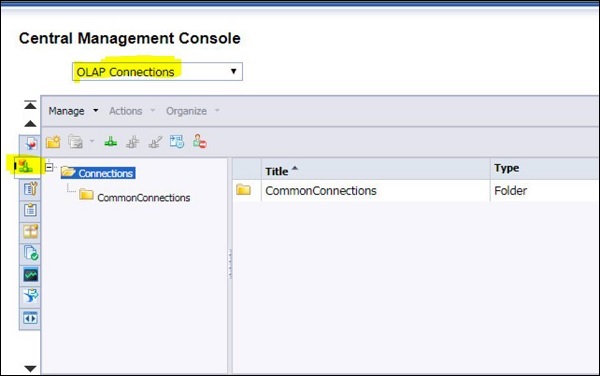Open the Actions menu
This screenshot has height=376, width=600.
(x=132, y=111)
